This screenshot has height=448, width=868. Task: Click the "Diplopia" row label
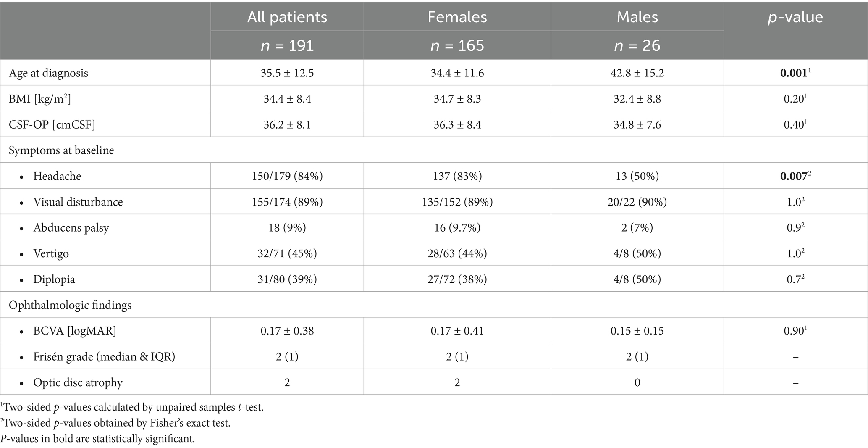(x=54, y=279)
